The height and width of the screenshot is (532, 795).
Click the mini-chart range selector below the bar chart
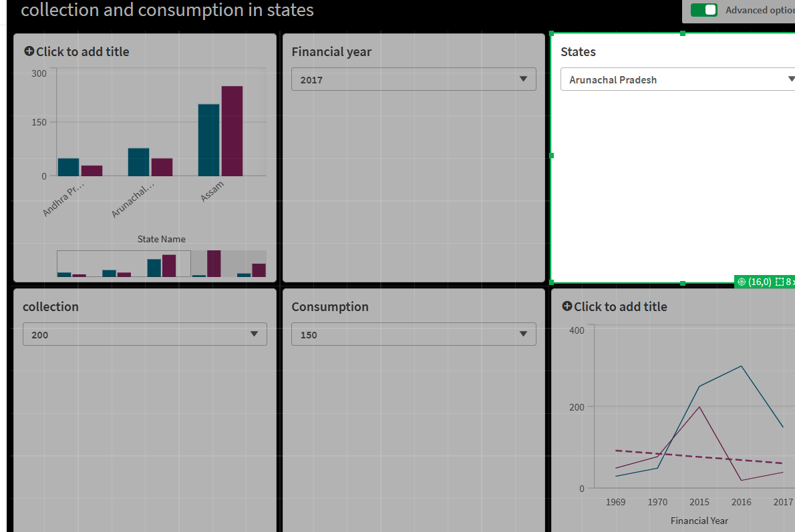124,264
